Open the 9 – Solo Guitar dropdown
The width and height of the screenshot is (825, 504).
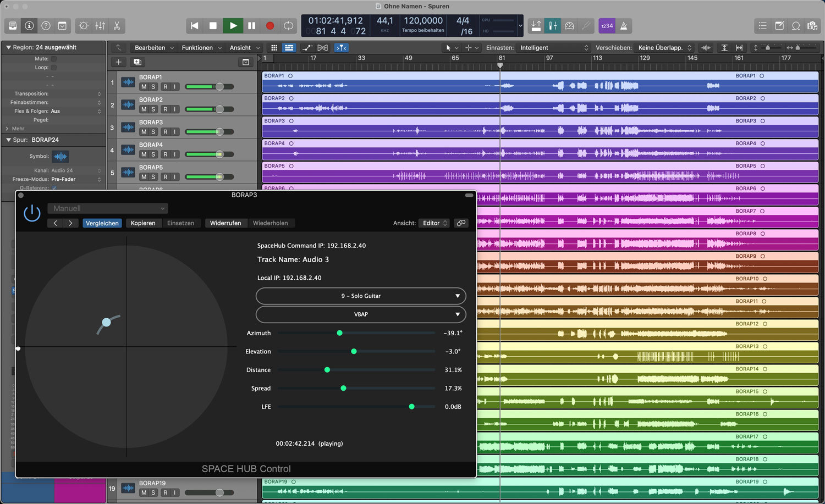(x=361, y=296)
